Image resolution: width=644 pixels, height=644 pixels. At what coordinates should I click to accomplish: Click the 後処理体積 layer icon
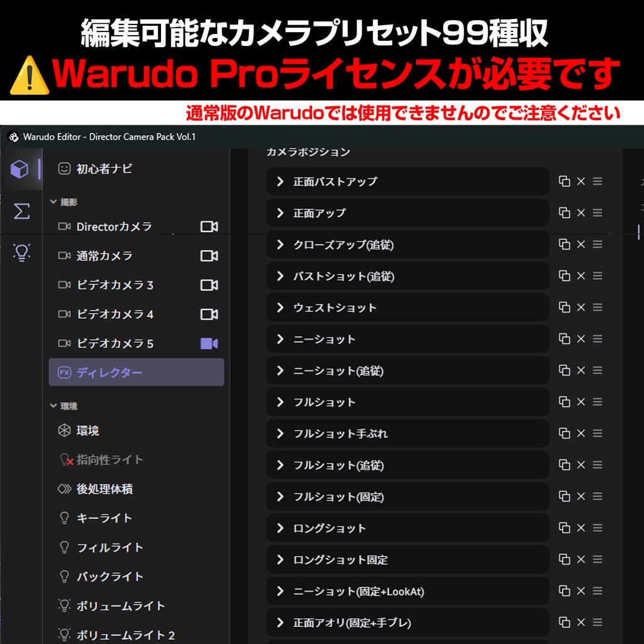(x=65, y=489)
